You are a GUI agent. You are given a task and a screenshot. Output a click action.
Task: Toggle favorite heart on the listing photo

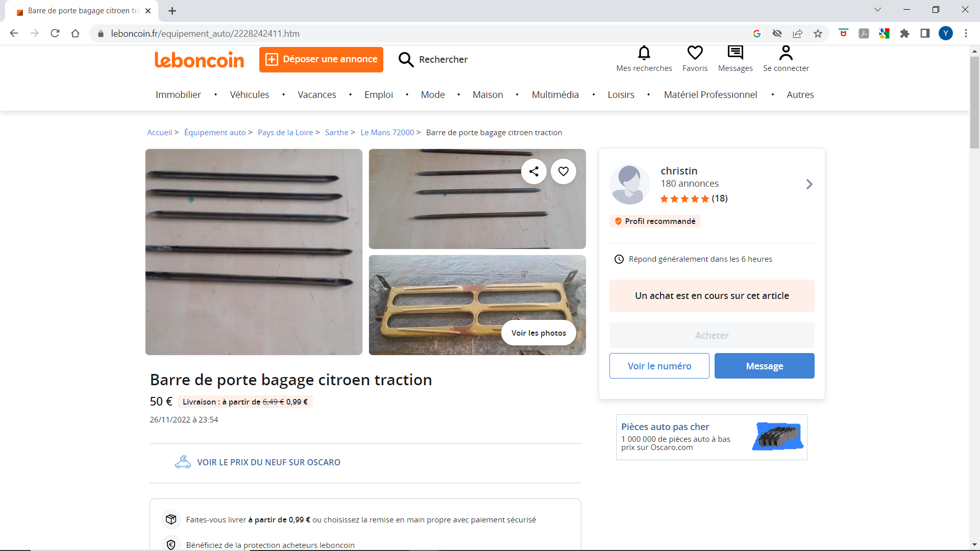pyautogui.click(x=563, y=171)
